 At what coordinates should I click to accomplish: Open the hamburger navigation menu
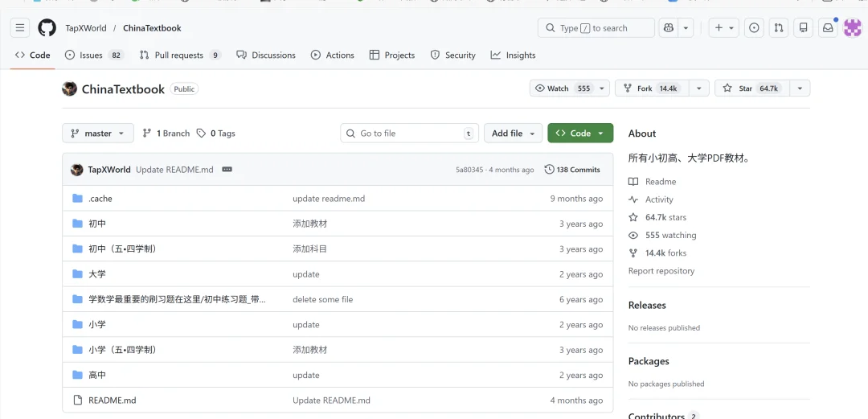coord(20,28)
